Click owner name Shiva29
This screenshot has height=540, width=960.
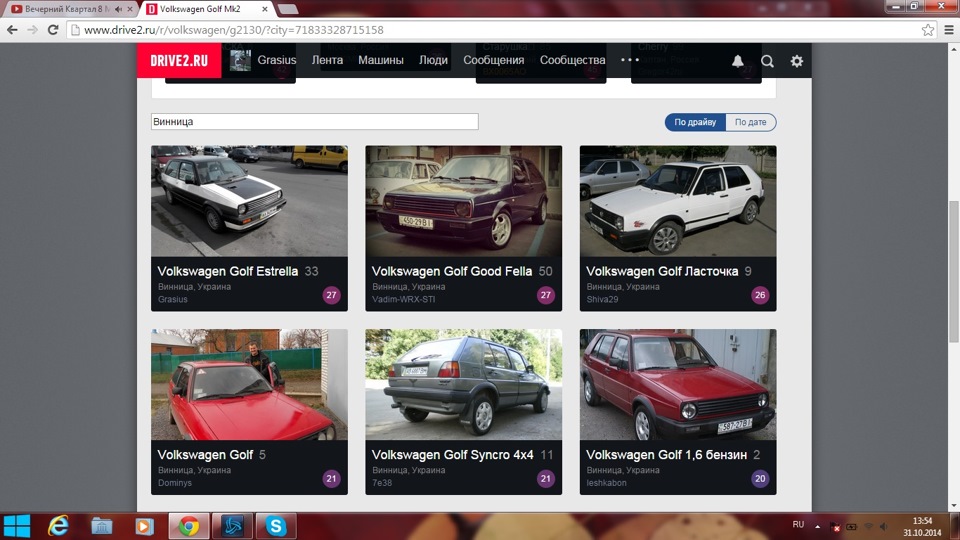click(x=602, y=299)
